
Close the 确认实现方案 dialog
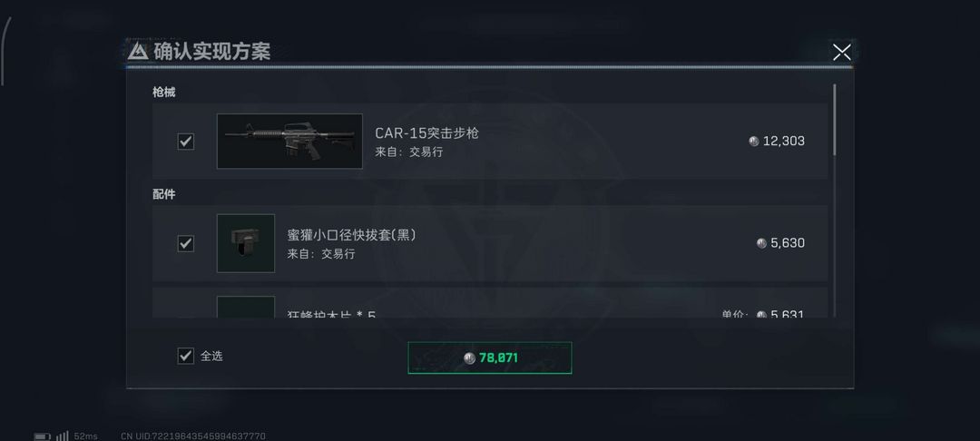pyautogui.click(x=841, y=53)
